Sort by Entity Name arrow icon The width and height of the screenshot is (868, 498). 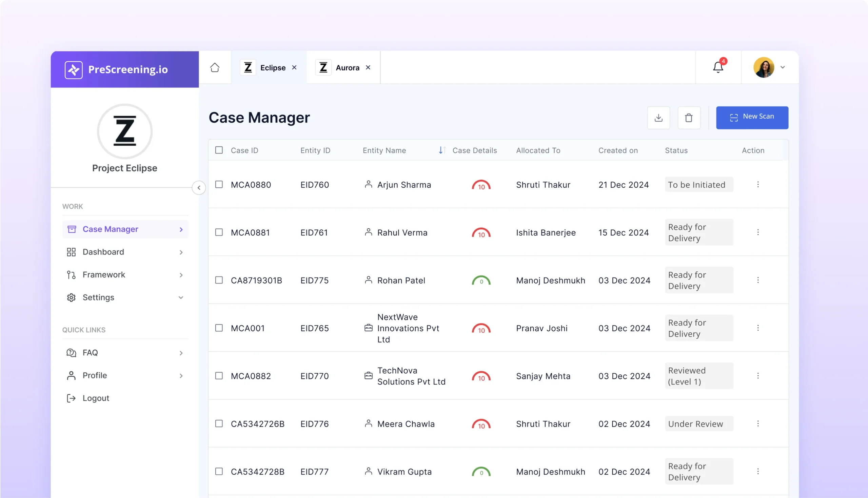tap(441, 150)
